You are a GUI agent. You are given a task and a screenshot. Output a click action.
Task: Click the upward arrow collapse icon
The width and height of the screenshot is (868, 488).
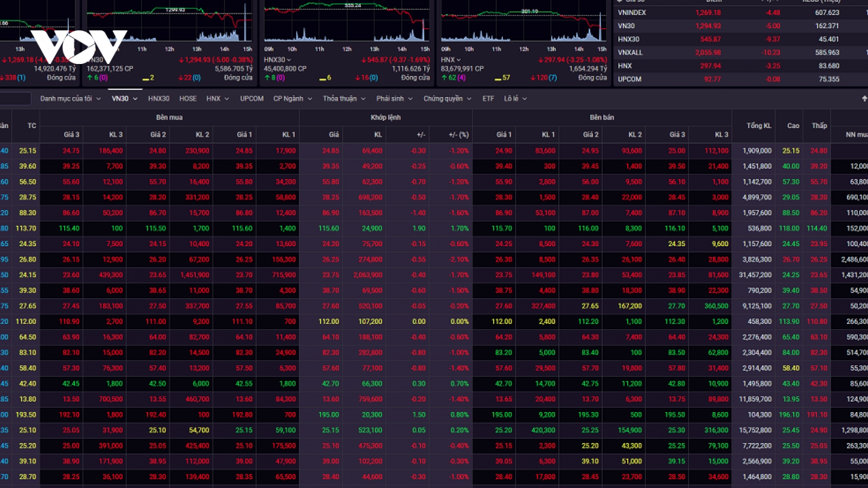(864, 99)
